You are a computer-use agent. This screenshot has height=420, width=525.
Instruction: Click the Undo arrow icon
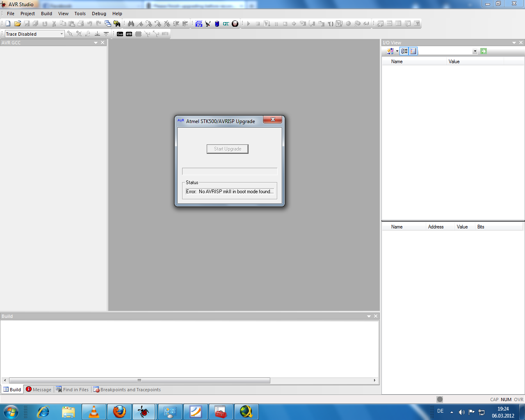click(x=89, y=24)
